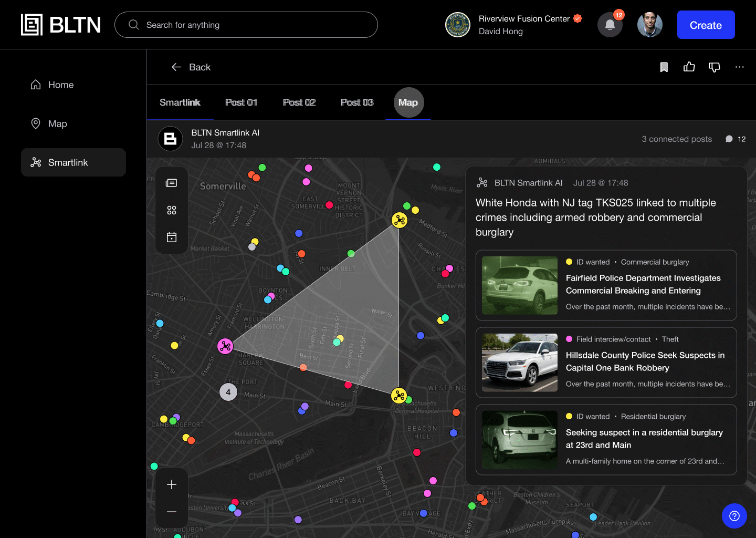Screen dimensions: 756x538
Task: Click the magenta smartlink node on map
Action: coord(225,346)
